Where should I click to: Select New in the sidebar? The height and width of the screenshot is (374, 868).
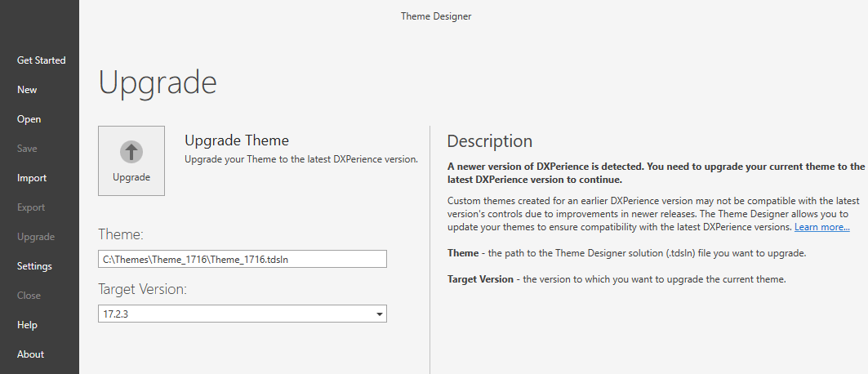(27, 90)
